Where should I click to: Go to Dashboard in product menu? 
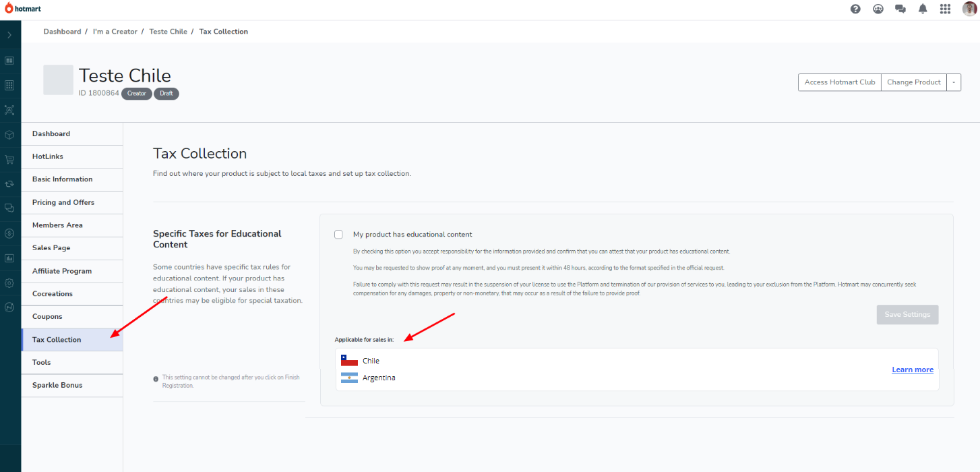(x=72, y=134)
